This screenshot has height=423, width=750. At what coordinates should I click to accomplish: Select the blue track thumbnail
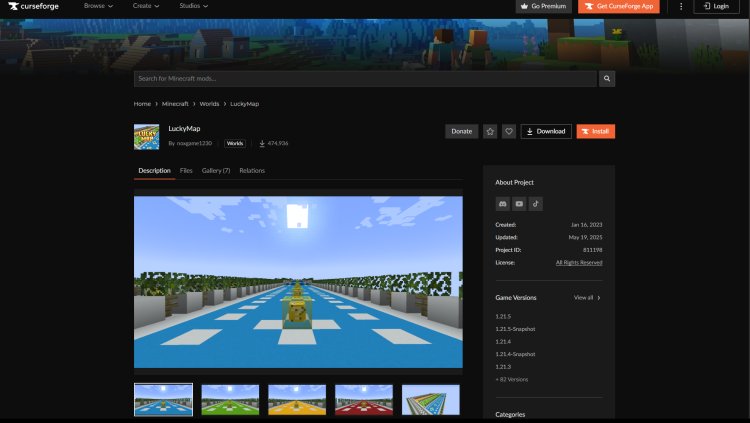click(164, 400)
